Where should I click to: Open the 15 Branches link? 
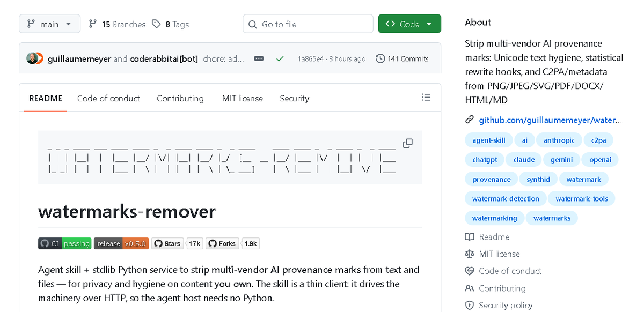(117, 24)
